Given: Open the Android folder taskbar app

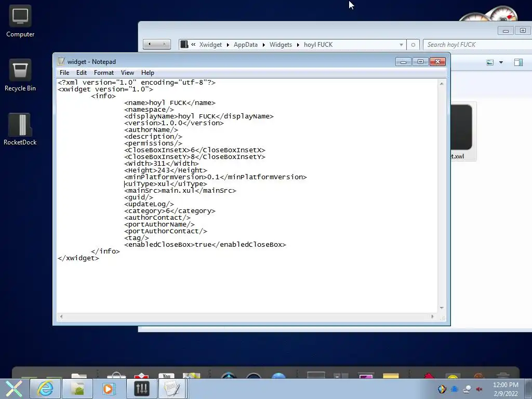Looking at the screenshot, I should 78,389.
